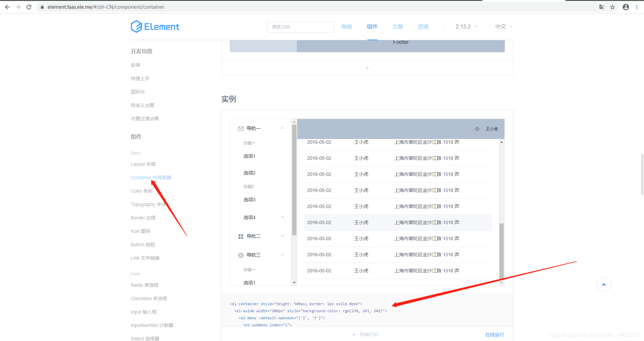Click the 分组2 group label

[x=249, y=187]
